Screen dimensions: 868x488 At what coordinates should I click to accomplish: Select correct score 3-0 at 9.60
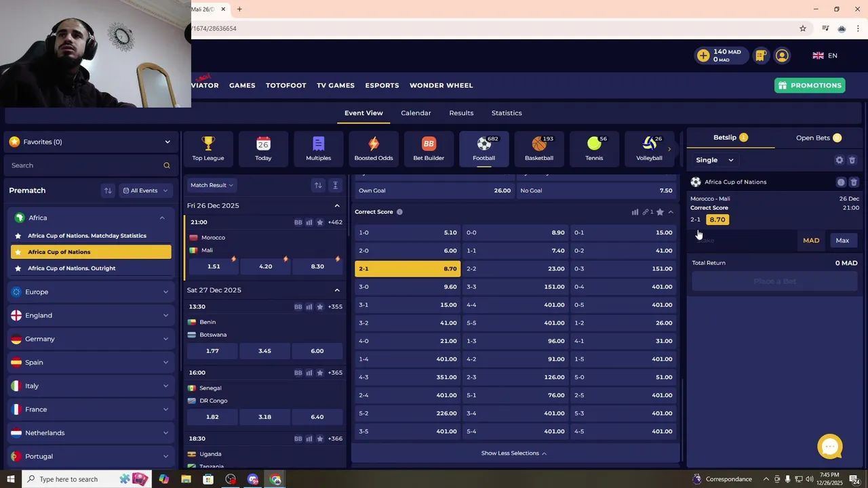(x=408, y=287)
